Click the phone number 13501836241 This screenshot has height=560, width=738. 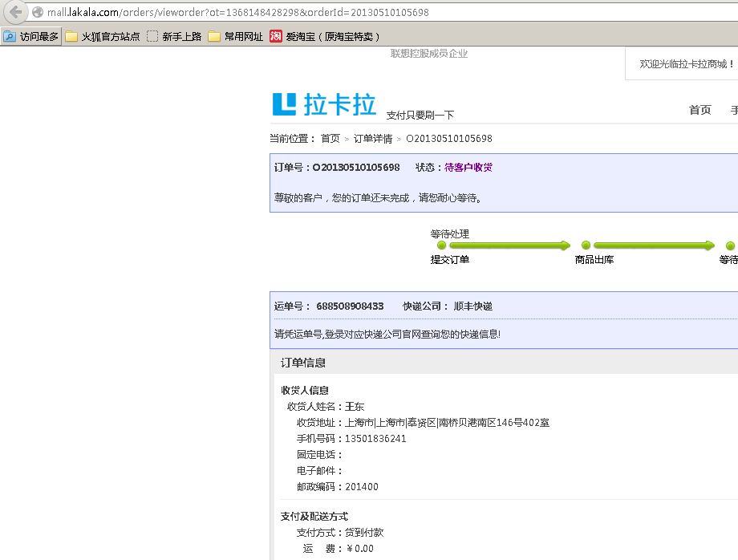click(x=375, y=439)
